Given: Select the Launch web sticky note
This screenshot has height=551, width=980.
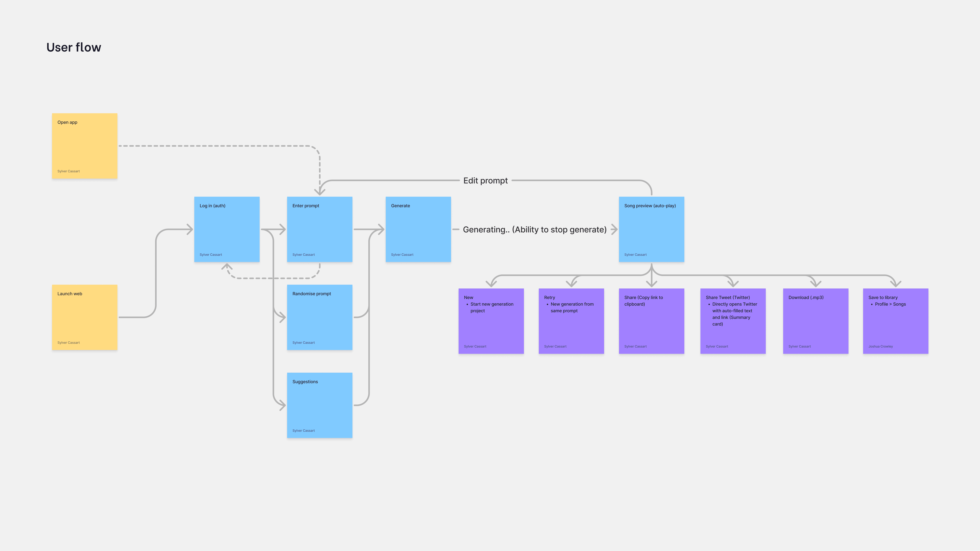Looking at the screenshot, I should [84, 317].
